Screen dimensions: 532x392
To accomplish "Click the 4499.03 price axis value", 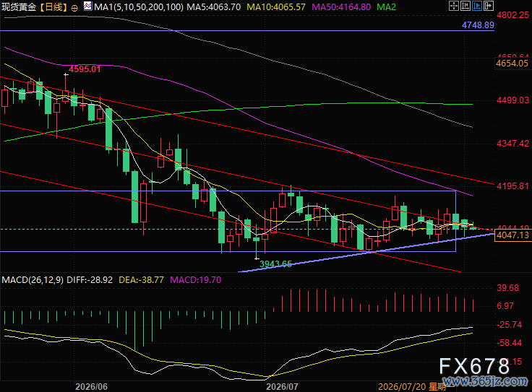I will pos(512,100).
